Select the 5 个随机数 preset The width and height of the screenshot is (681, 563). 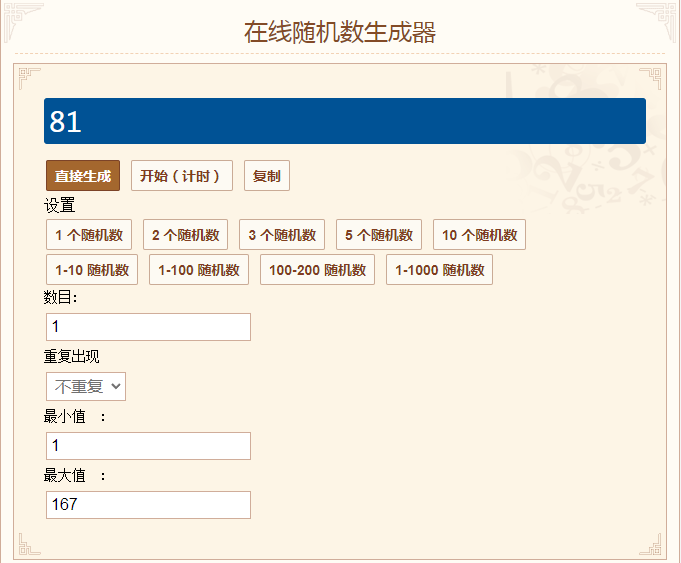379,235
